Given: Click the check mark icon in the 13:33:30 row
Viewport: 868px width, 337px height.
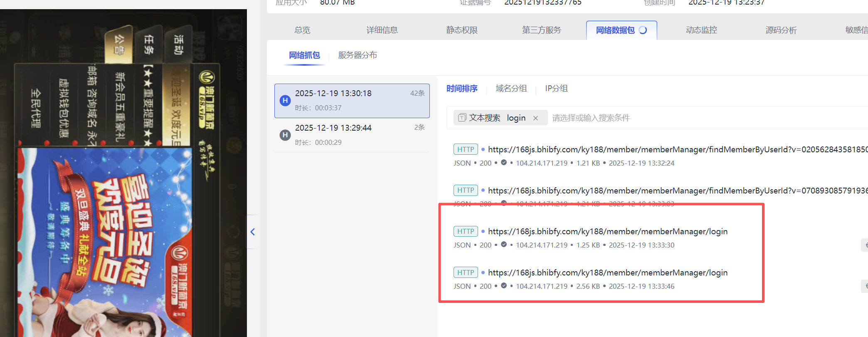Looking at the screenshot, I should tap(504, 245).
